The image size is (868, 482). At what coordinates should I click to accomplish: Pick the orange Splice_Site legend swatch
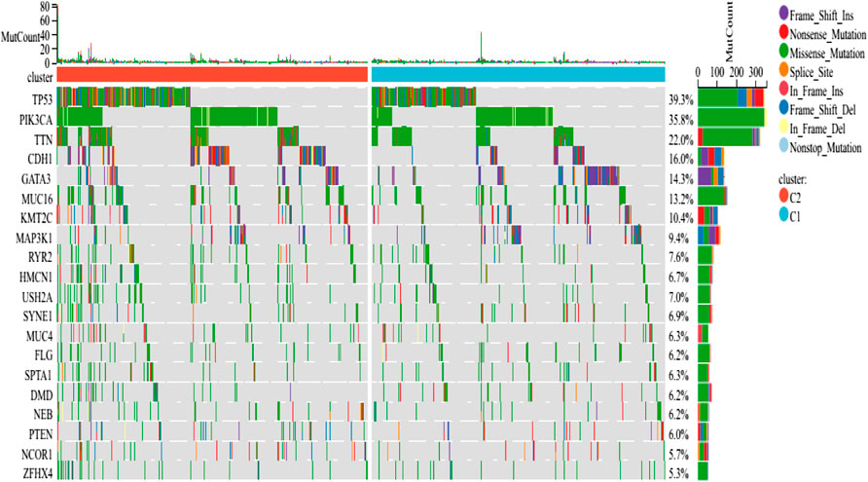click(783, 69)
